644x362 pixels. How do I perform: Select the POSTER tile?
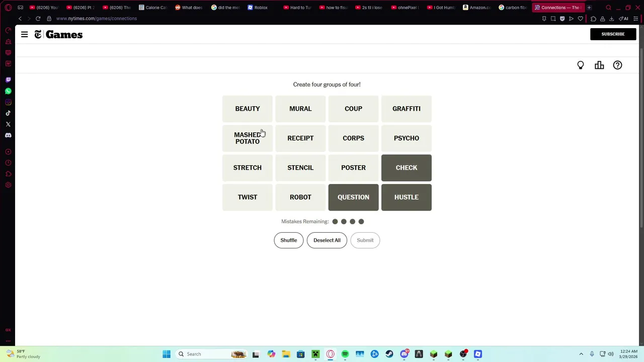(x=353, y=168)
